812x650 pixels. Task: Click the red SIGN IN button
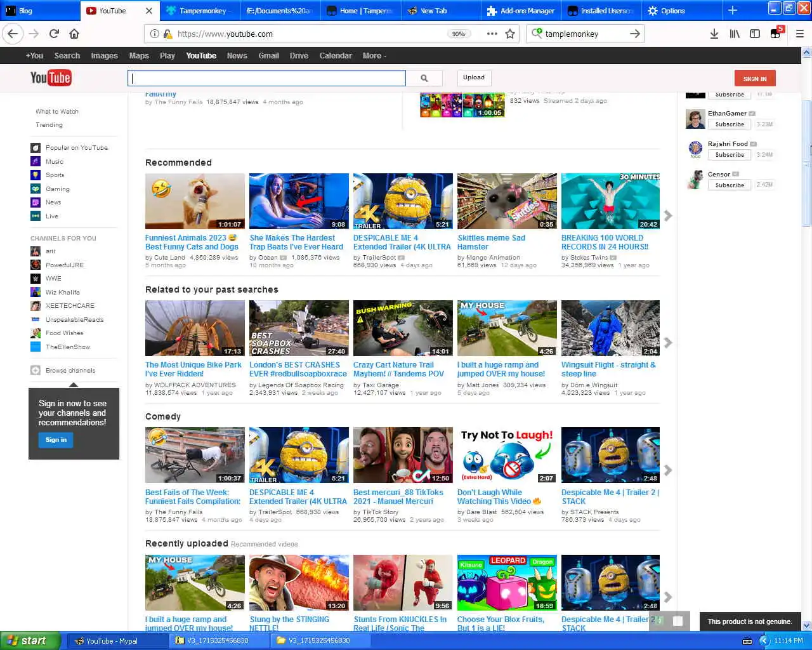pyautogui.click(x=755, y=79)
